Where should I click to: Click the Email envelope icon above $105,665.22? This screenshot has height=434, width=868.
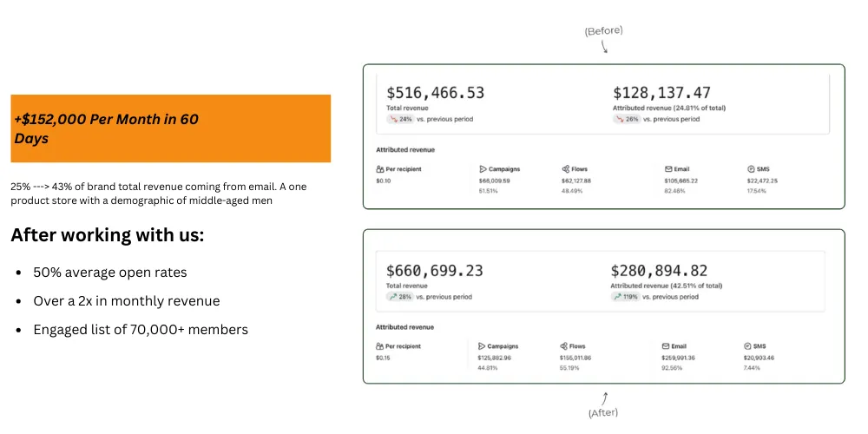[668, 169]
